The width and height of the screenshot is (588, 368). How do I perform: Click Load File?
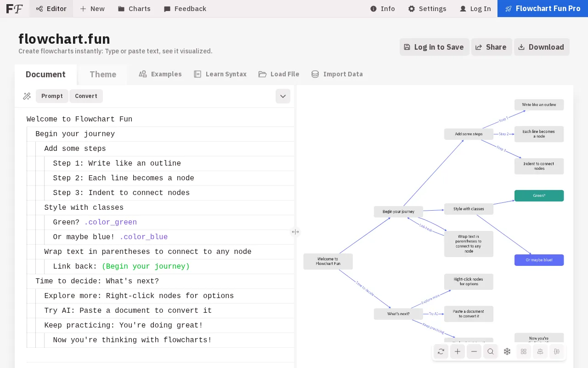pos(279,74)
